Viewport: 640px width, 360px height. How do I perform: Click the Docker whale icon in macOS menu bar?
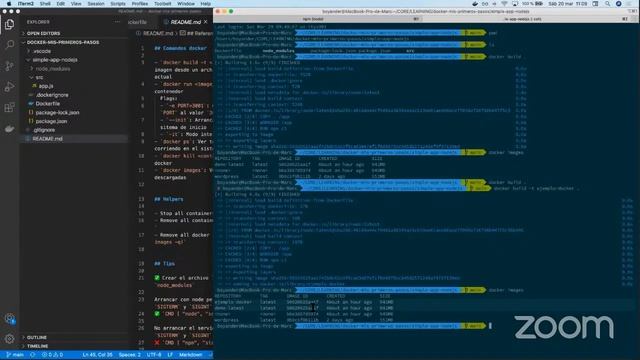475,4
